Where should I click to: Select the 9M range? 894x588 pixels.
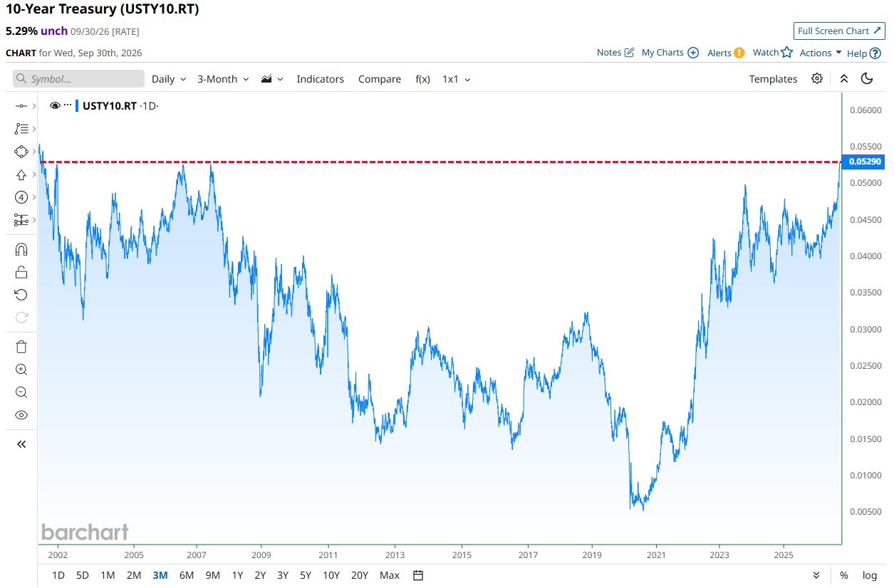click(x=212, y=575)
